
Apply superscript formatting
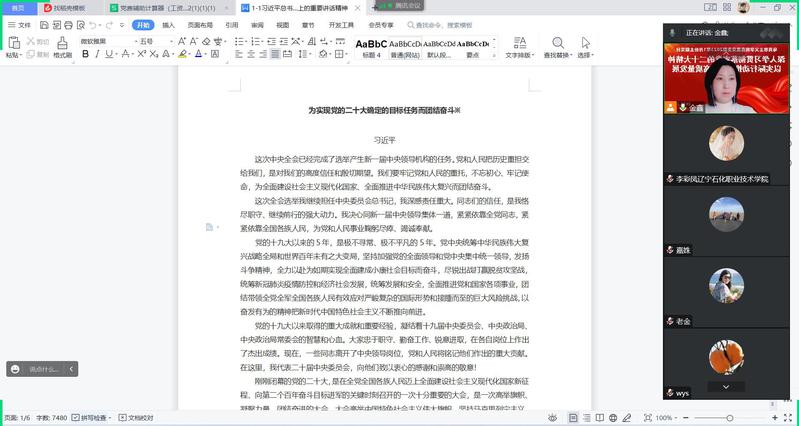(x=142, y=54)
